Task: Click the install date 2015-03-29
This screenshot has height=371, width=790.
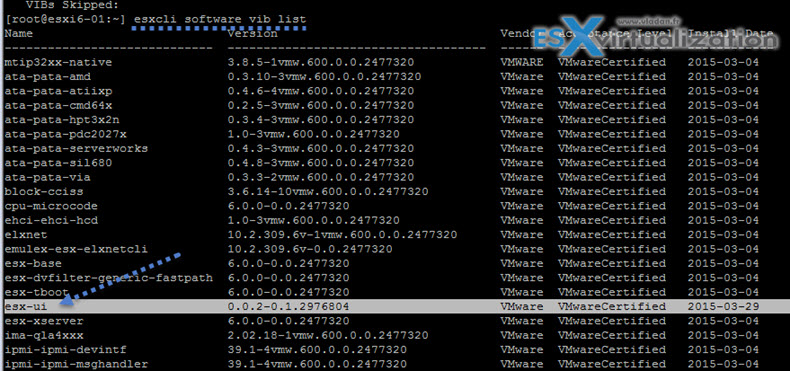Action: pyautogui.click(x=723, y=306)
